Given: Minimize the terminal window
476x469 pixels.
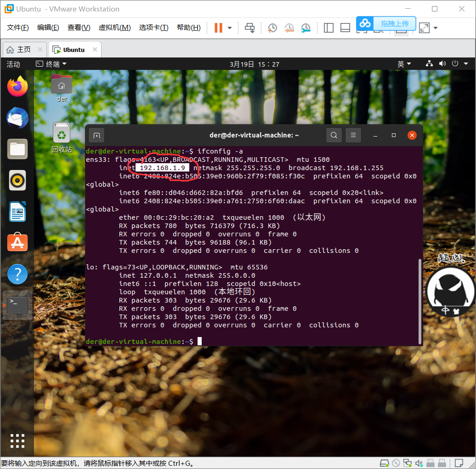Looking at the screenshot, I should (x=375, y=136).
